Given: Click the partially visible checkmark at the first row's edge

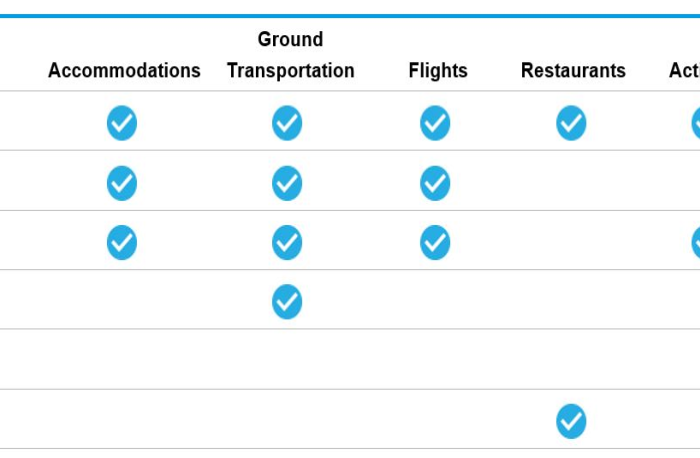Looking at the screenshot, I should point(696,123).
